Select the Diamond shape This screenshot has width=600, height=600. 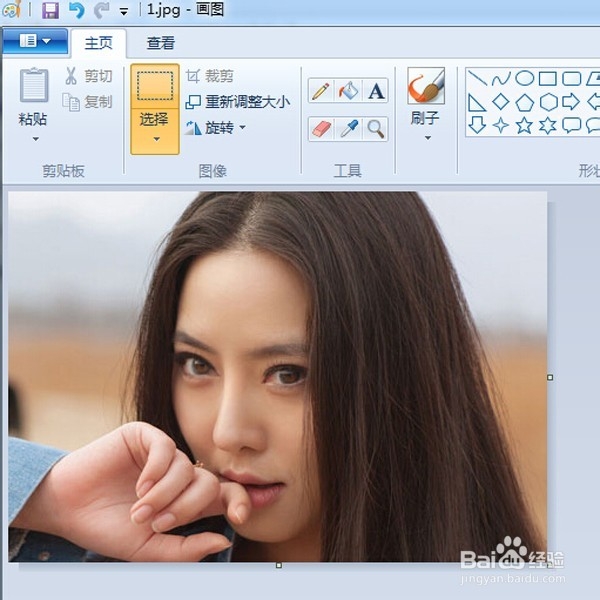pyautogui.click(x=501, y=102)
